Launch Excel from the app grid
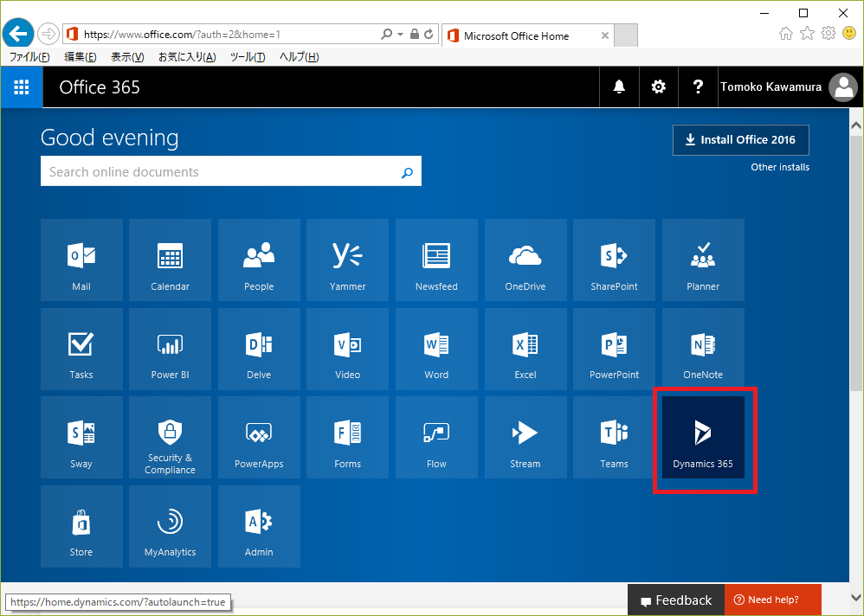This screenshot has height=616, width=864. (x=525, y=349)
